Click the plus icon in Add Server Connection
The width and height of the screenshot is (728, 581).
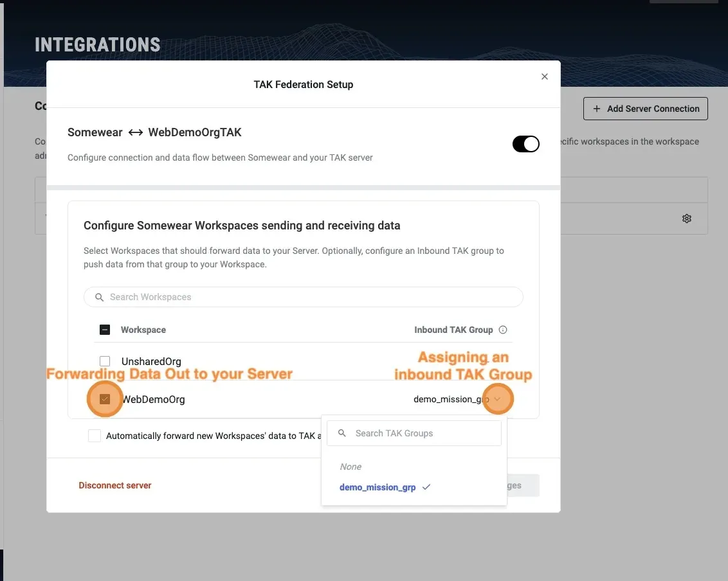point(597,109)
